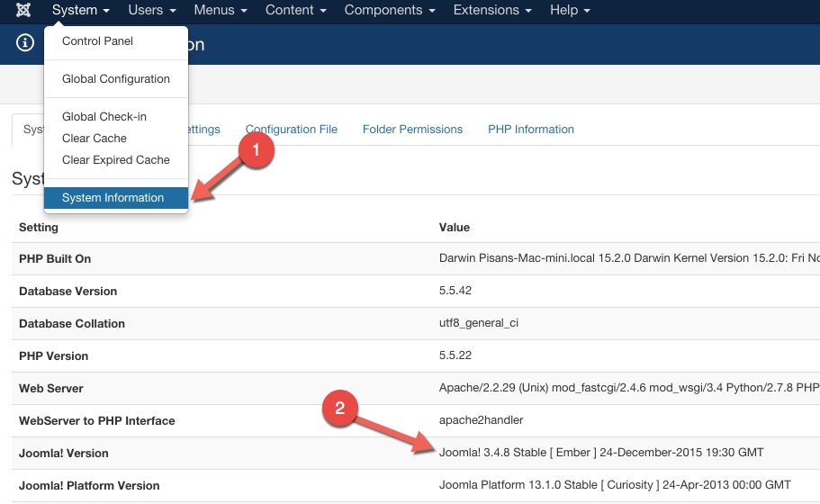The image size is (820, 504).
Task: Select Clear Expired Cache entry
Action: coord(116,160)
